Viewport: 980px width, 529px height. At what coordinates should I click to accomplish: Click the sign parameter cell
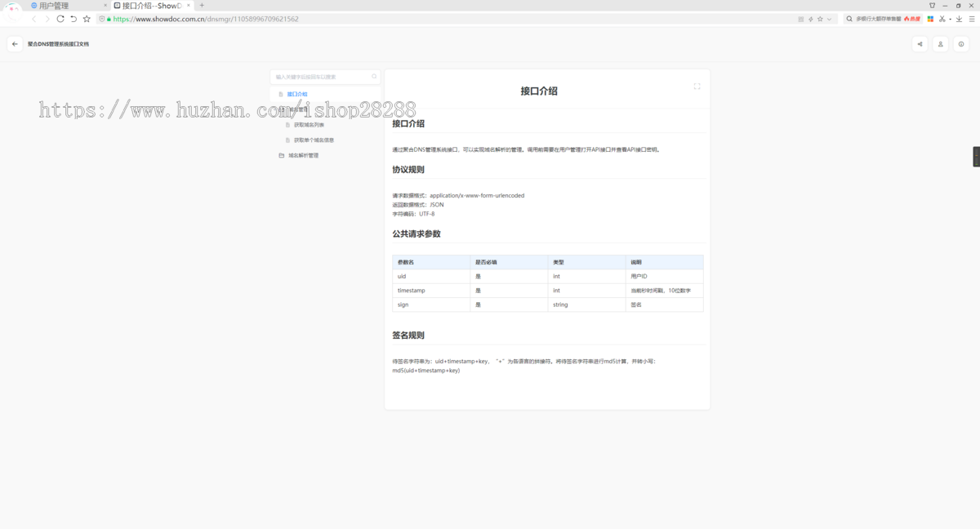(x=431, y=305)
